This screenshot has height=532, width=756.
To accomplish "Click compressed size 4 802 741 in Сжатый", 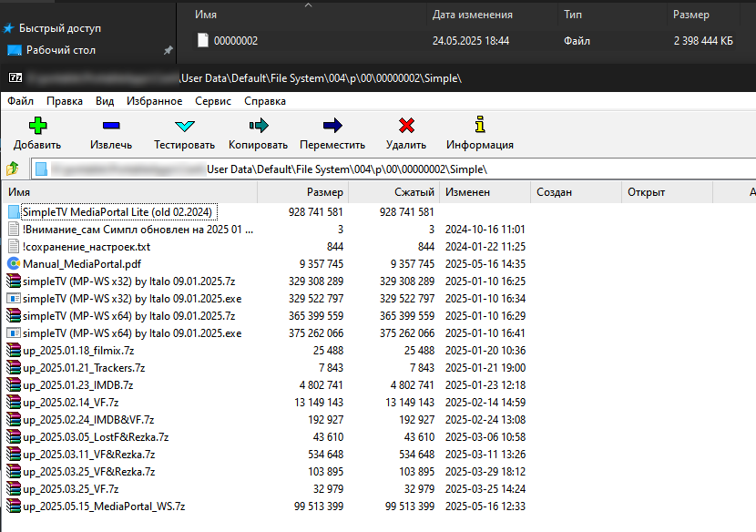I will [x=413, y=385].
